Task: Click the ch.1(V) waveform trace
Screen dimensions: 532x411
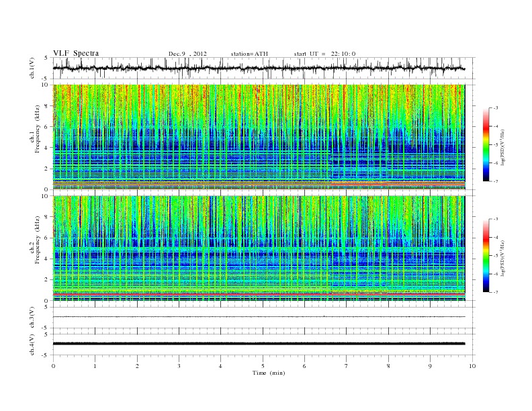Action: point(259,68)
